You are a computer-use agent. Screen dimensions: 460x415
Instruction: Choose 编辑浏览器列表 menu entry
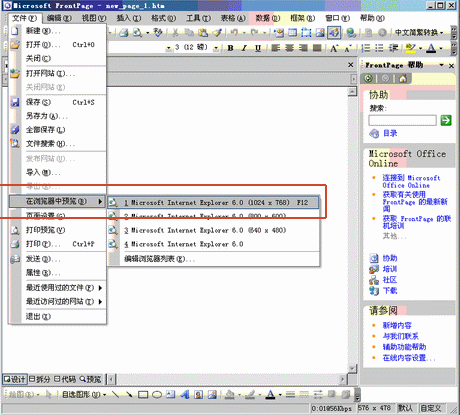tap(213, 259)
